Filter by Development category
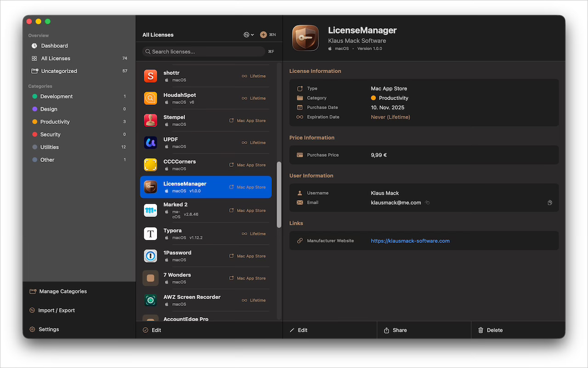The image size is (588, 368). pyautogui.click(x=57, y=96)
